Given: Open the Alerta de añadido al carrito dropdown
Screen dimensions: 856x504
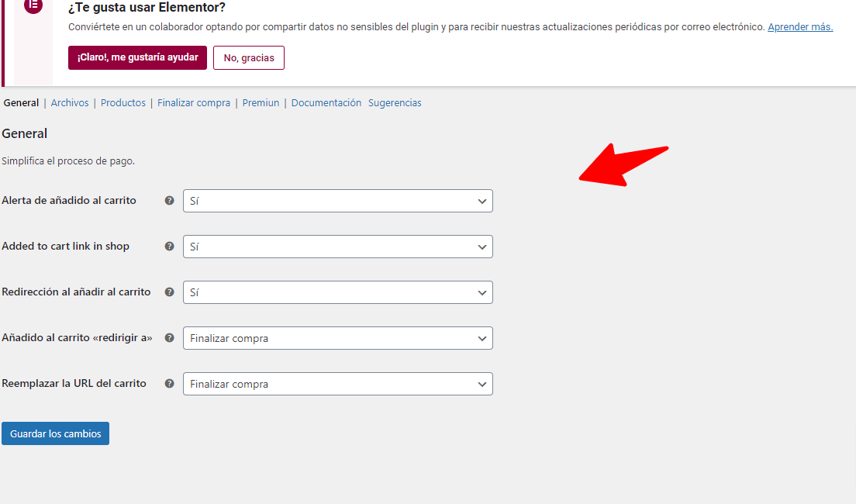Looking at the screenshot, I should [x=337, y=201].
